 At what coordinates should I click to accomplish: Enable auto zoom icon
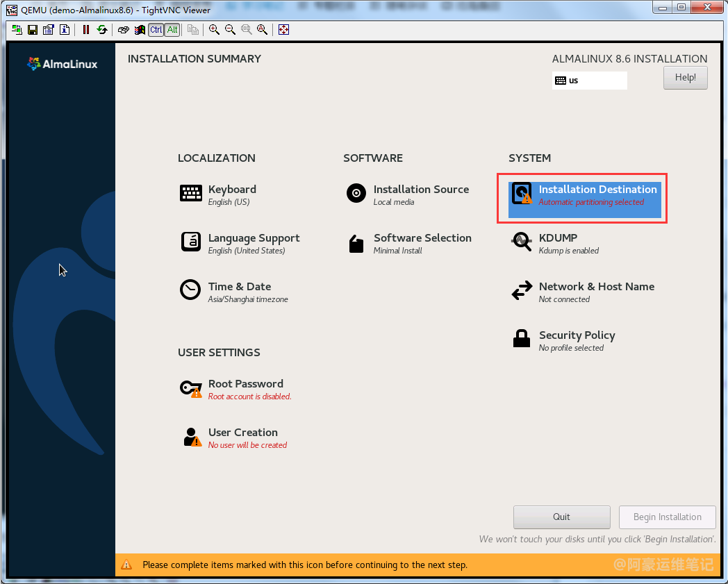click(263, 30)
